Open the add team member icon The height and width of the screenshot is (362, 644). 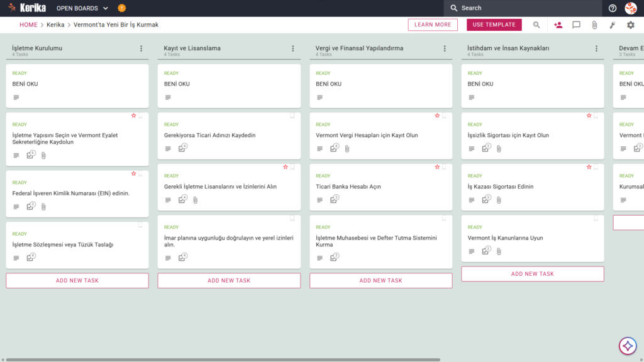point(558,25)
